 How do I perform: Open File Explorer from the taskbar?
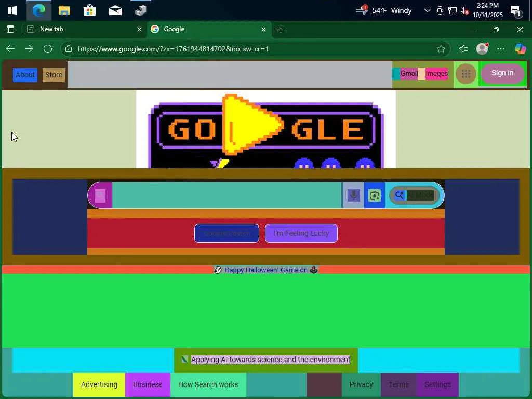point(64,10)
